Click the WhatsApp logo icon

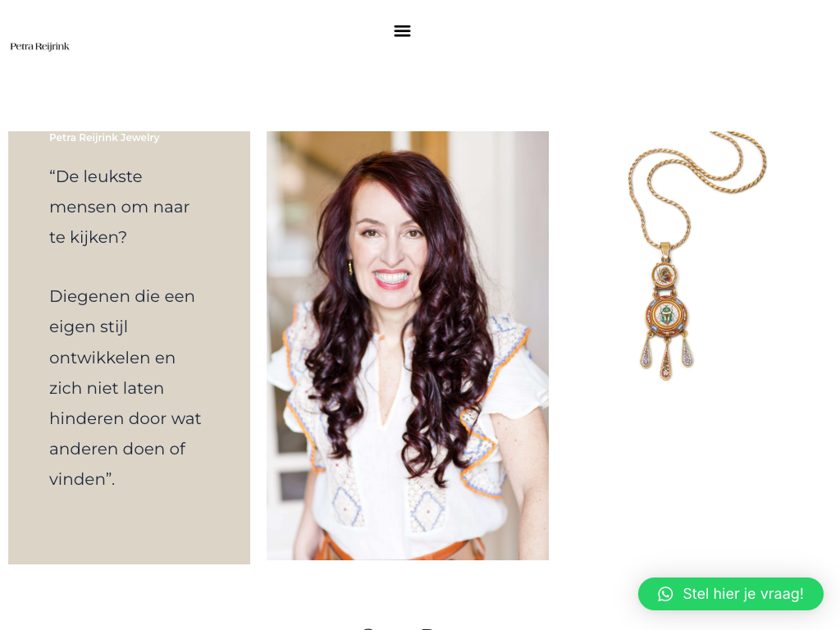pos(665,594)
